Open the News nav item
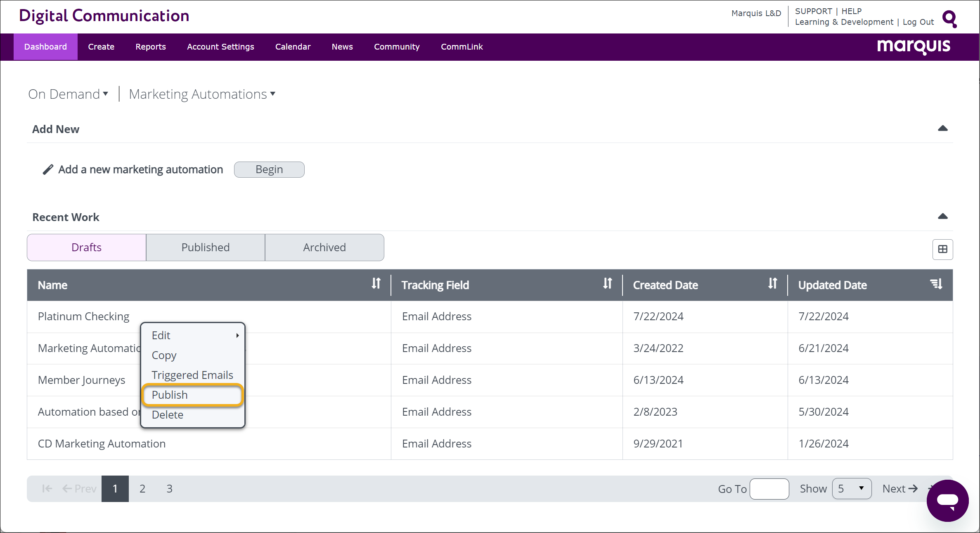Image resolution: width=980 pixels, height=533 pixels. coord(342,47)
